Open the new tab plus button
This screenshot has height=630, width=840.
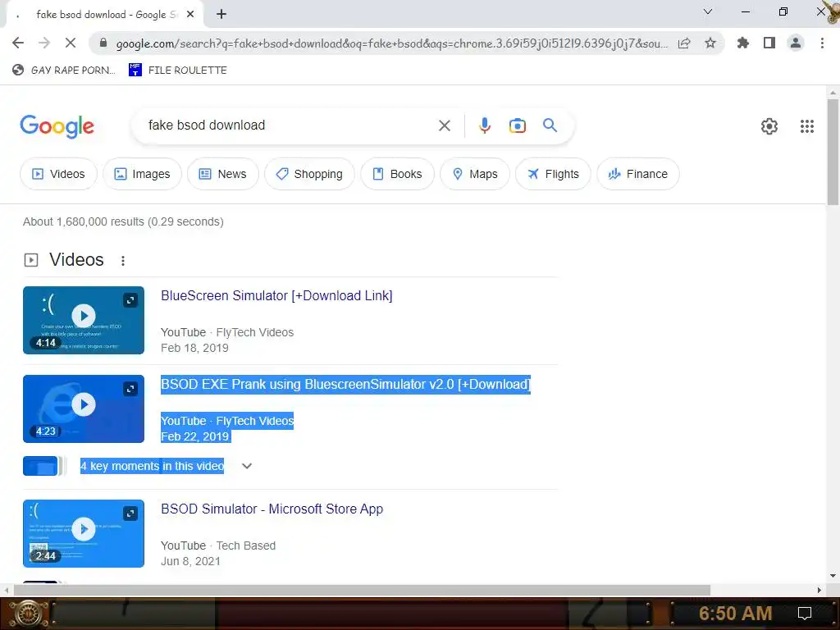coord(221,15)
